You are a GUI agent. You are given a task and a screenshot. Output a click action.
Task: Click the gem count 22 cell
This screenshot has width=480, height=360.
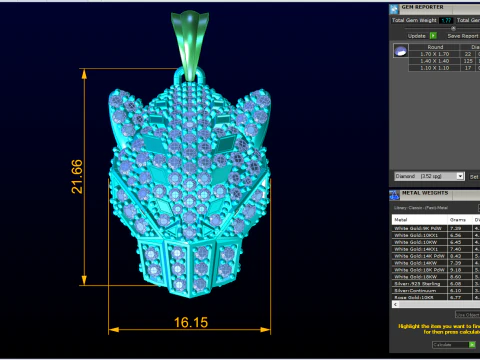[468, 54]
